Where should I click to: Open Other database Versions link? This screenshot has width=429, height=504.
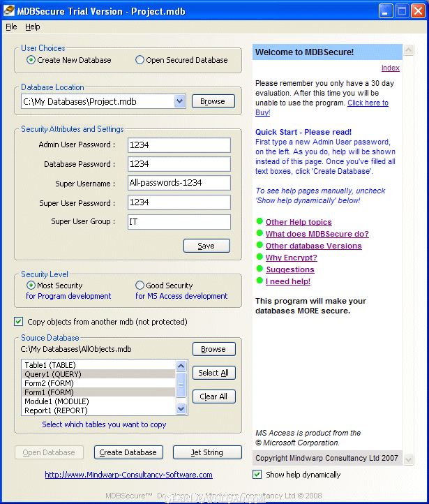point(314,246)
